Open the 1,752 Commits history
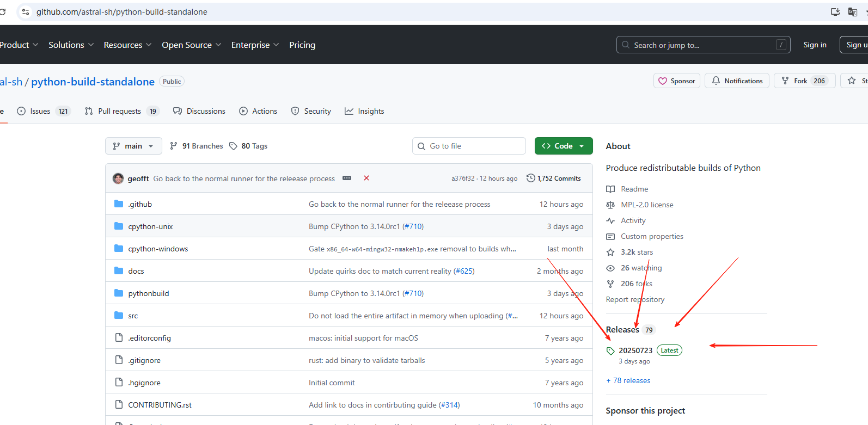This screenshot has height=425, width=868. [x=554, y=178]
